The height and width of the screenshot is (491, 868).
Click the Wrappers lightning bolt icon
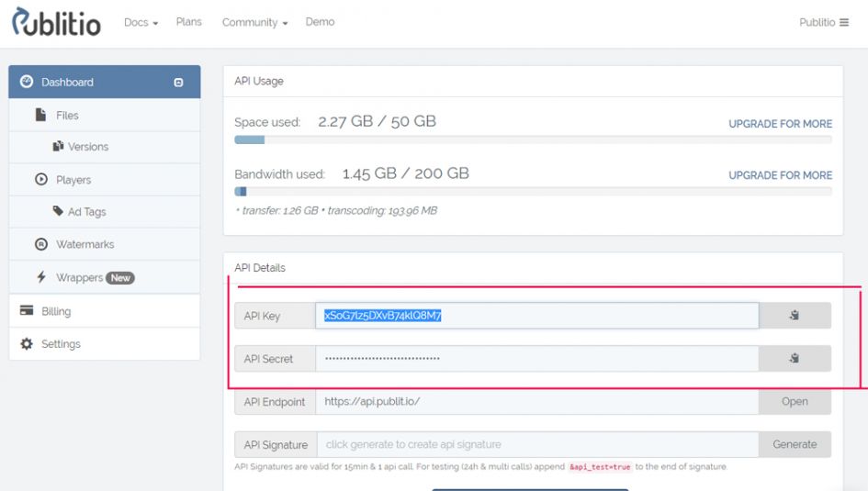41,276
